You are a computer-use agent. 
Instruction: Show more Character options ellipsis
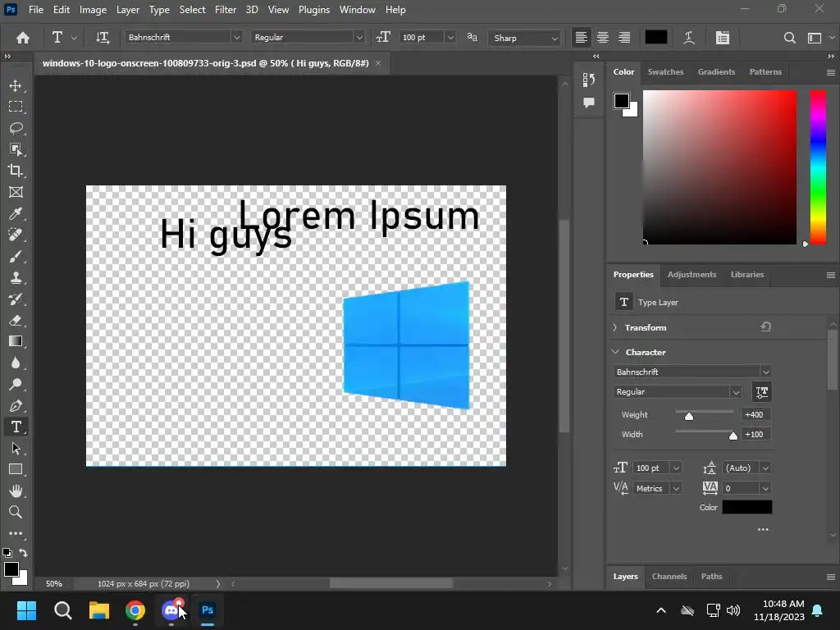point(763,529)
